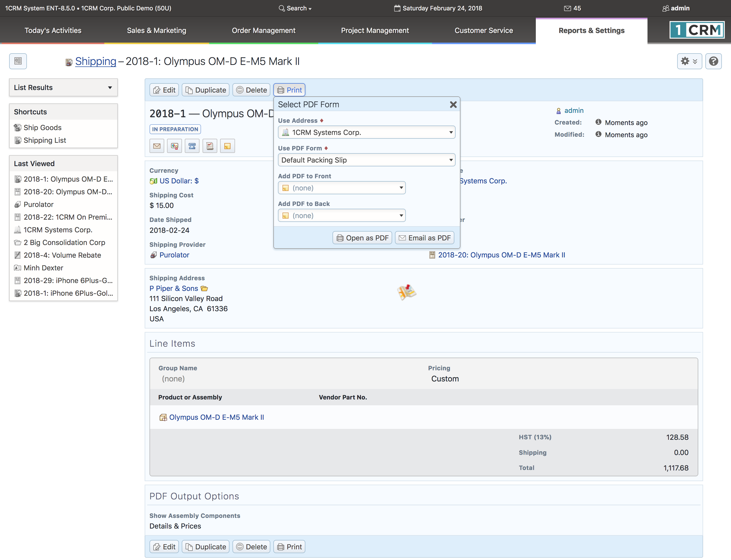This screenshot has height=560, width=731.
Task: Click the create note yellow icon
Action: coord(227,146)
